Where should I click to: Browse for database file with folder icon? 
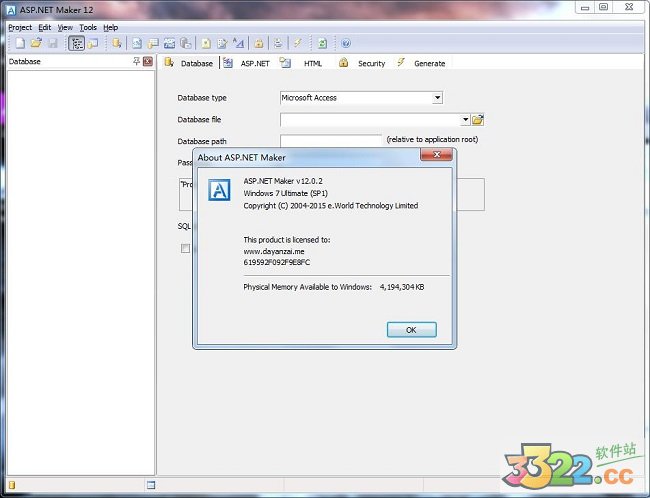[x=478, y=120]
